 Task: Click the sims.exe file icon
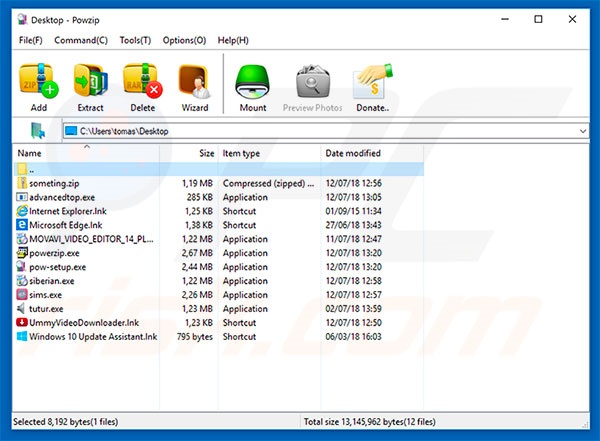(22, 294)
